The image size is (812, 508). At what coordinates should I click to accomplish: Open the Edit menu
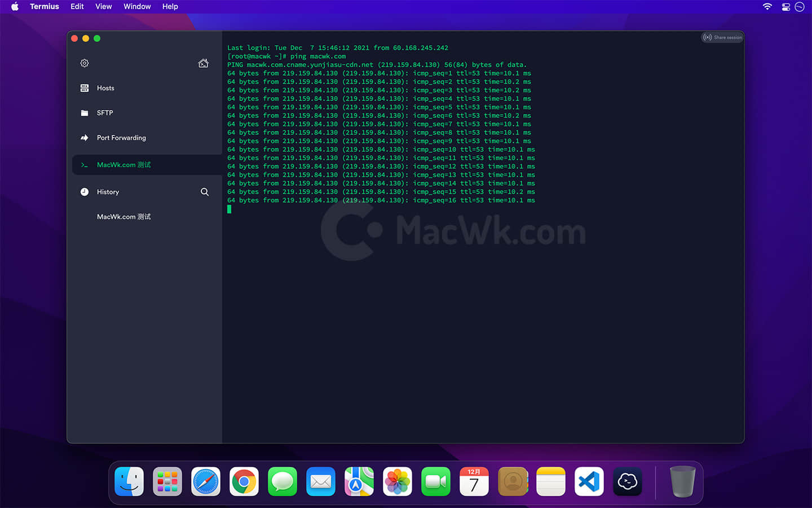click(77, 7)
